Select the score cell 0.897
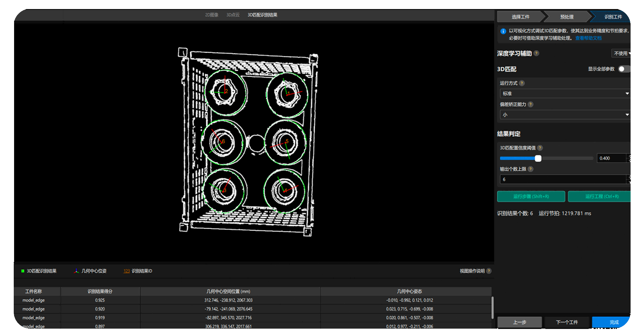This screenshot has height=336, width=644. pyautogui.click(x=100, y=326)
